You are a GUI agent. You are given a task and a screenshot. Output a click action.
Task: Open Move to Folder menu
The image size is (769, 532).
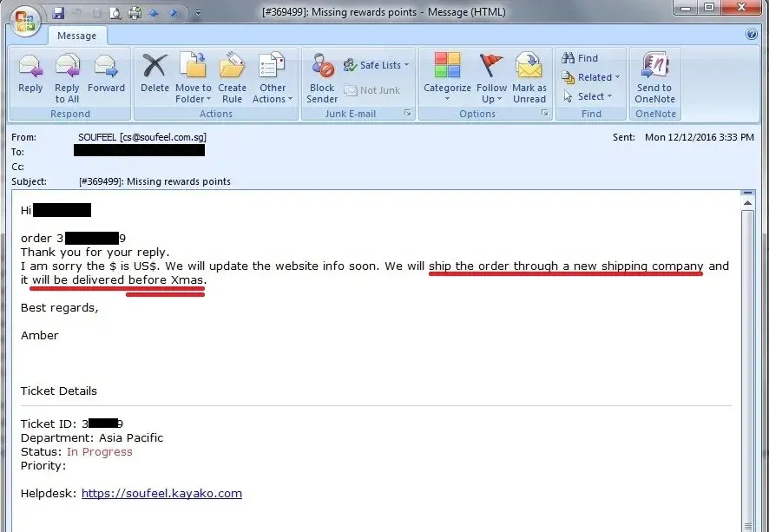tap(194, 78)
